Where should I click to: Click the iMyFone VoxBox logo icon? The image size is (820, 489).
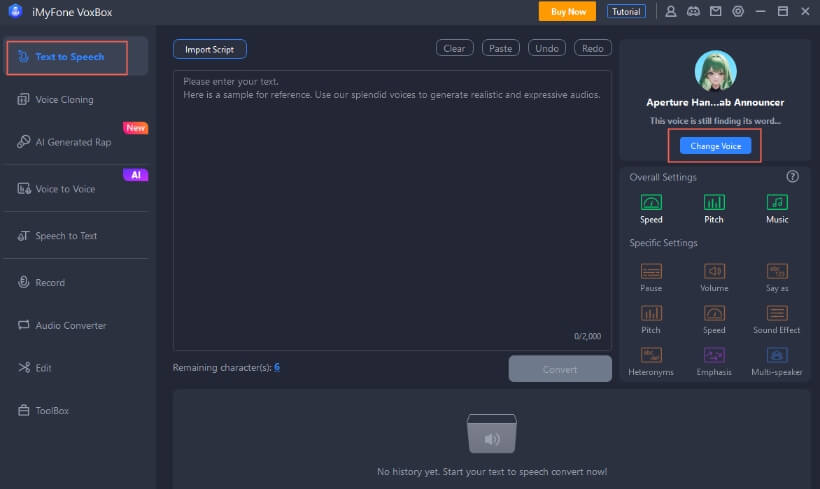16,11
